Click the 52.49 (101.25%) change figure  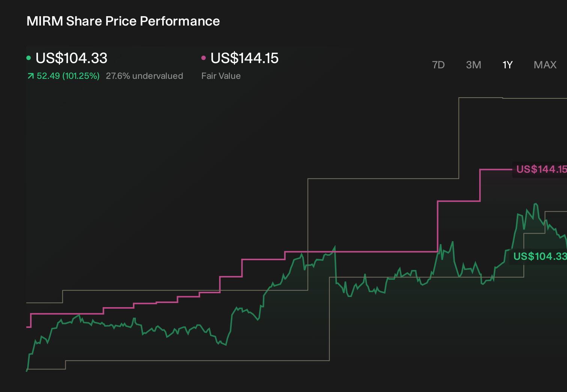click(68, 76)
